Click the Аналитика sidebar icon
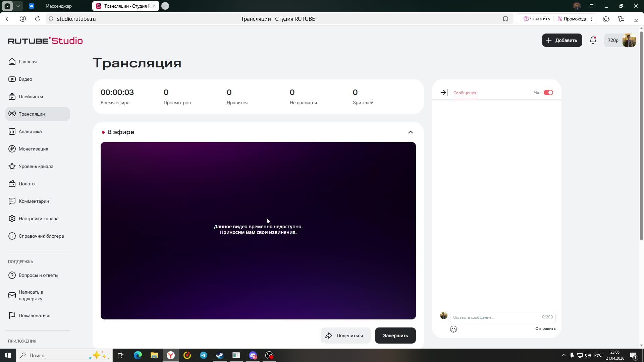The image size is (644, 362). [12, 131]
